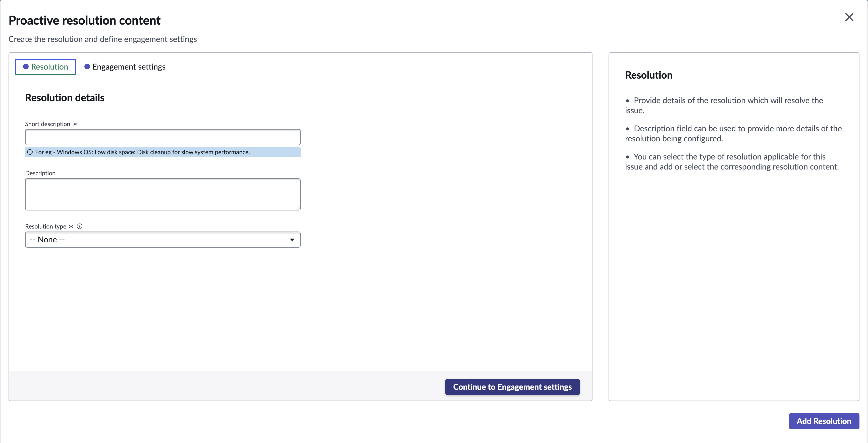Click the Resolution type required asterisk
868x443 pixels.
click(x=71, y=226)
